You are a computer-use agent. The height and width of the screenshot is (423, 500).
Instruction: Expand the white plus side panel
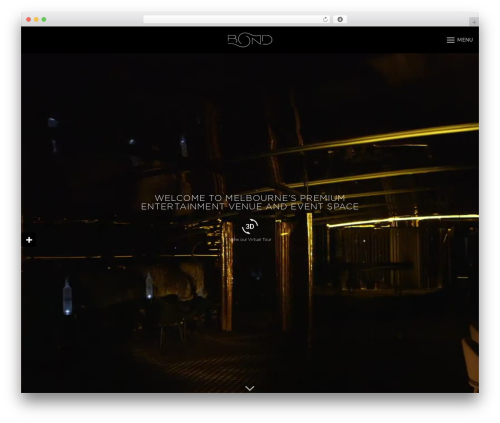click(29, 240)
